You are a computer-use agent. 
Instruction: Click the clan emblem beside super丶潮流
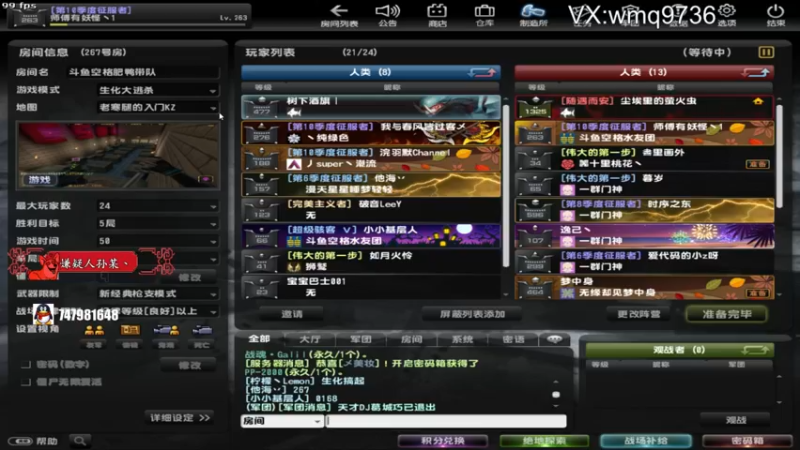(294, 164)
